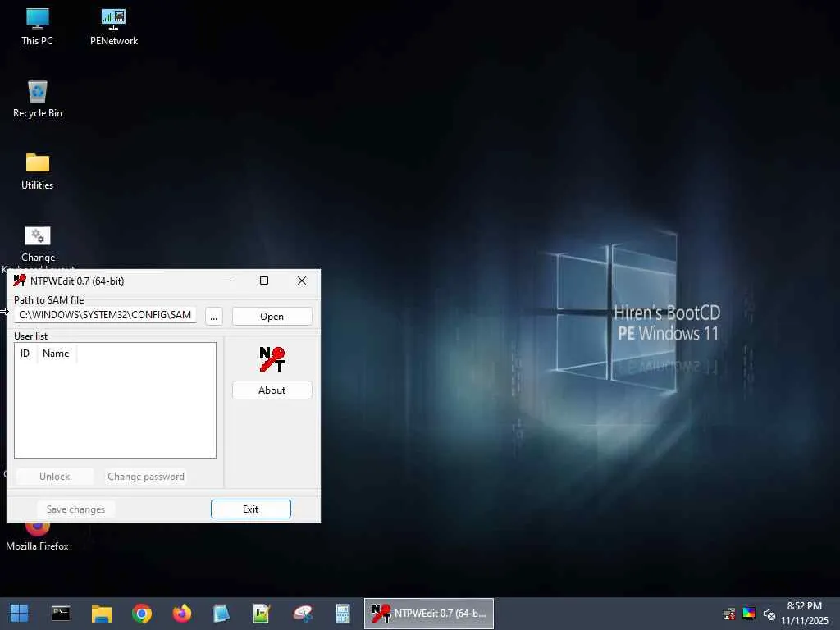The height and width of the screenshot is (630, 840).
Task: Minimize the NTPWEdit window
Action: pos(227,281)
